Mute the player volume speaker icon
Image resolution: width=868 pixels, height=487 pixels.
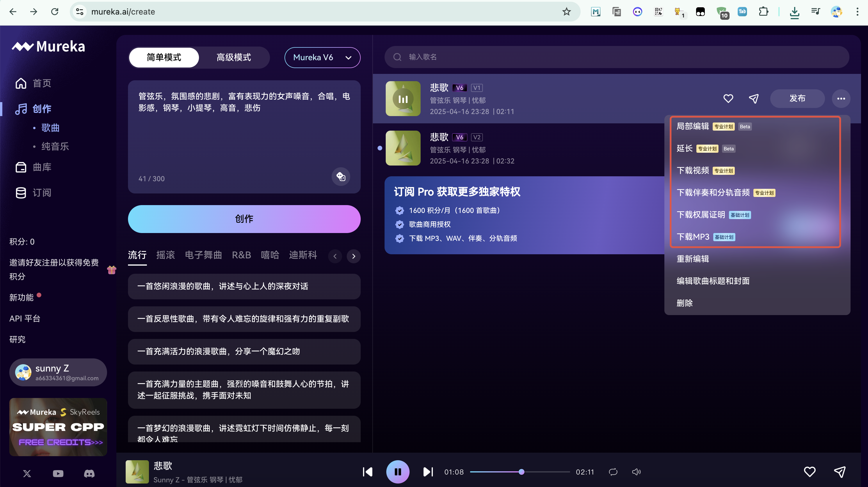[x=636, y=472]
